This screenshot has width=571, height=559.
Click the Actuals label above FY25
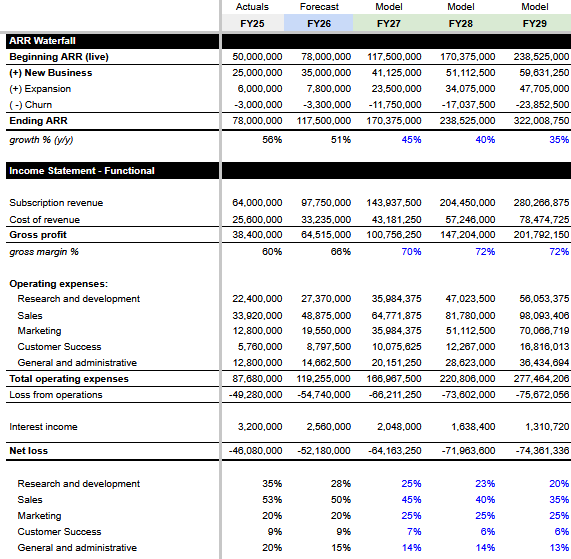pyautogui.click(x=252, y=7)
